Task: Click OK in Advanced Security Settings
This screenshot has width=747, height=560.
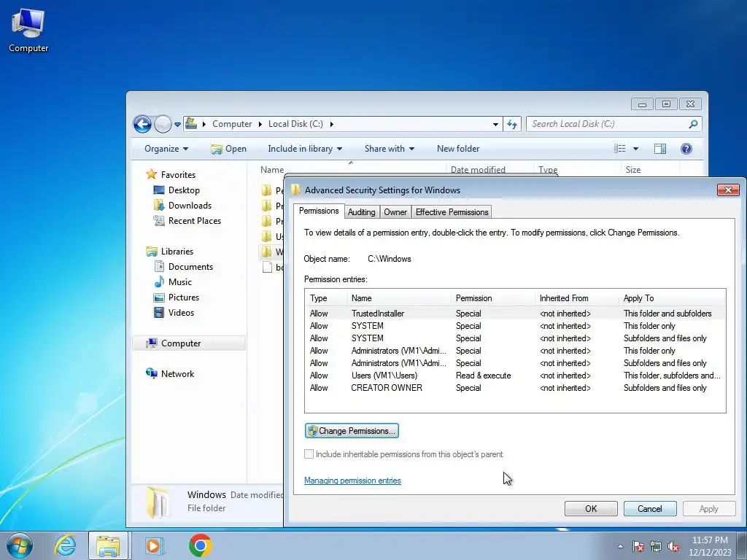Action: [x=591, y=508]
